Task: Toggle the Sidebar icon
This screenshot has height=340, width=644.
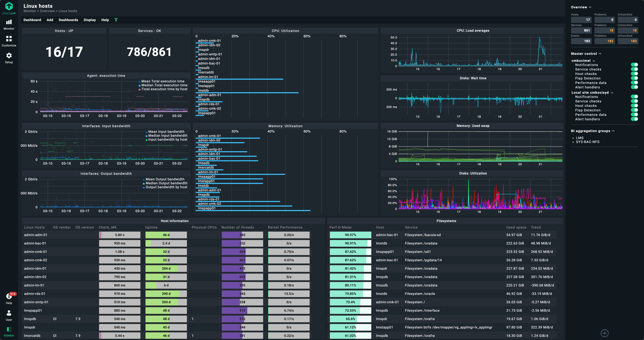Action: click(x=9, y=331)
